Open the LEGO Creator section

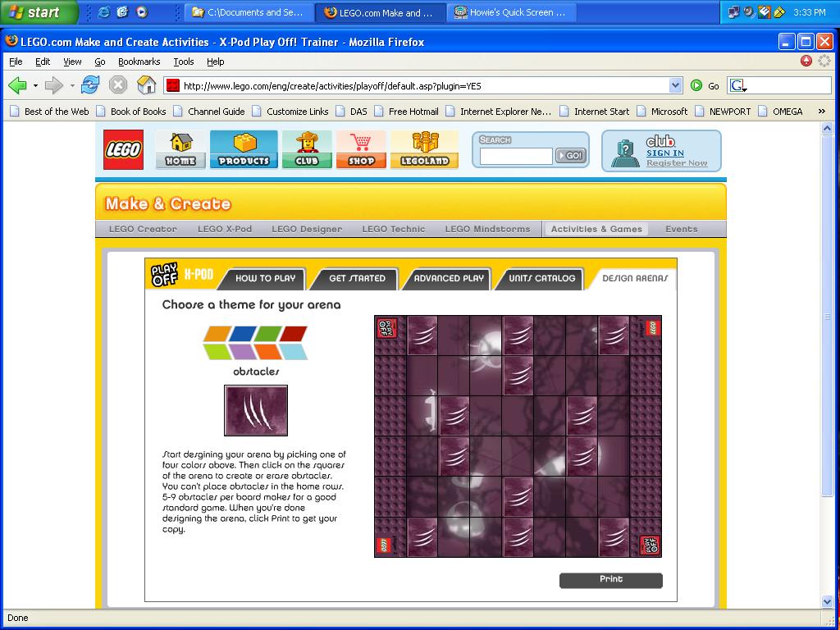point(143,229)
